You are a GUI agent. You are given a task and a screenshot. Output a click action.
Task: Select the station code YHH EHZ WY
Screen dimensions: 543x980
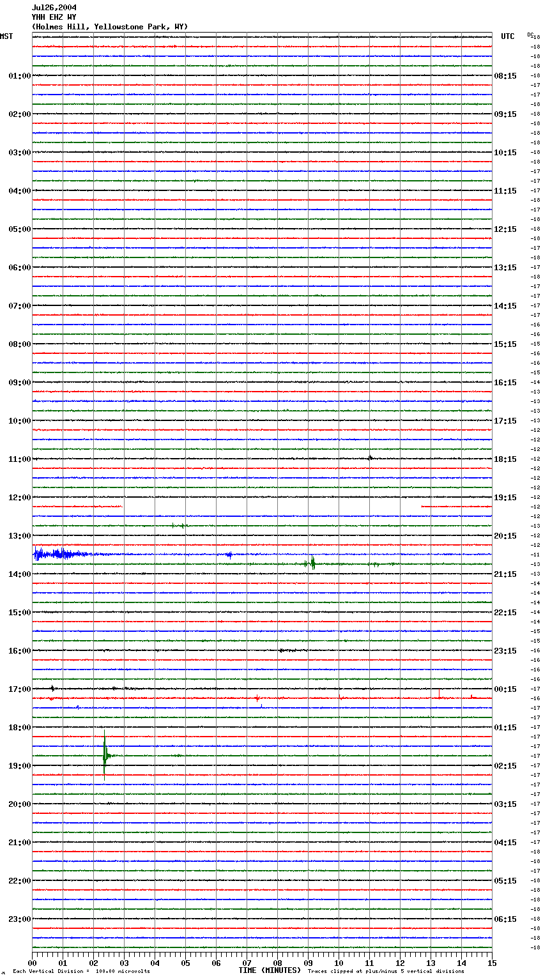pos(54,17)
